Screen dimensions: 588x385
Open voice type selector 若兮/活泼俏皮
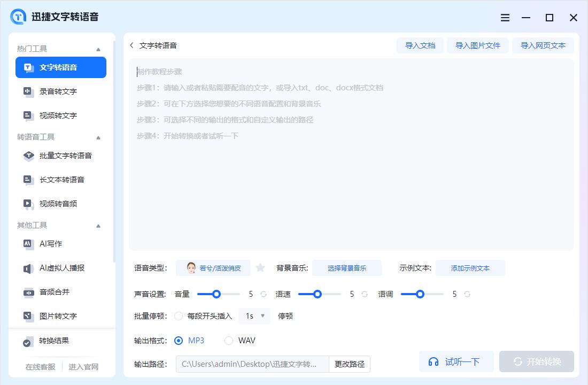pos(213,268)
